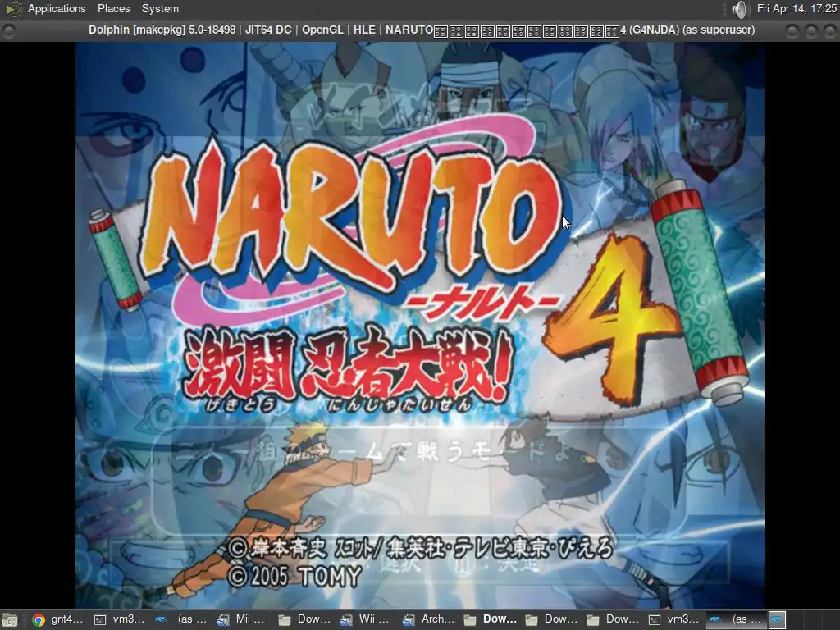Open the Wii ... taskbar window
Viewport: 840px width, 630px height.
pyautogui.click(x=365, y=620)
